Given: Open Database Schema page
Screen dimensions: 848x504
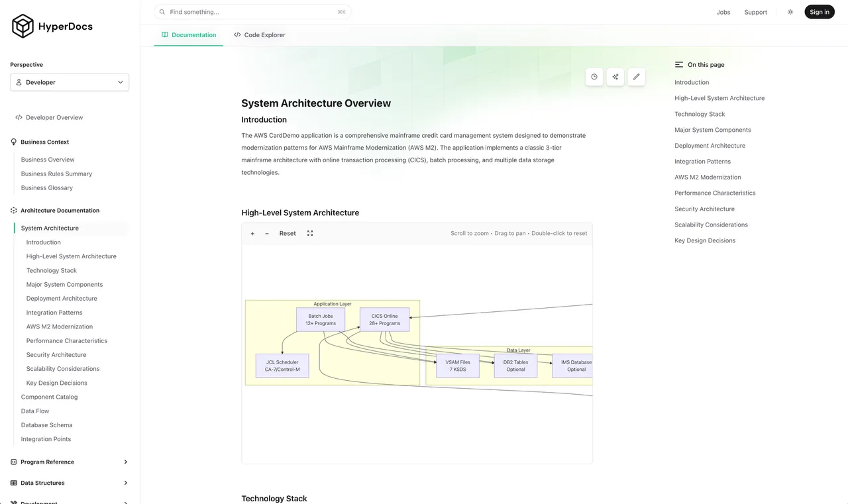Looking at the screenshot, I should (47, 425).
